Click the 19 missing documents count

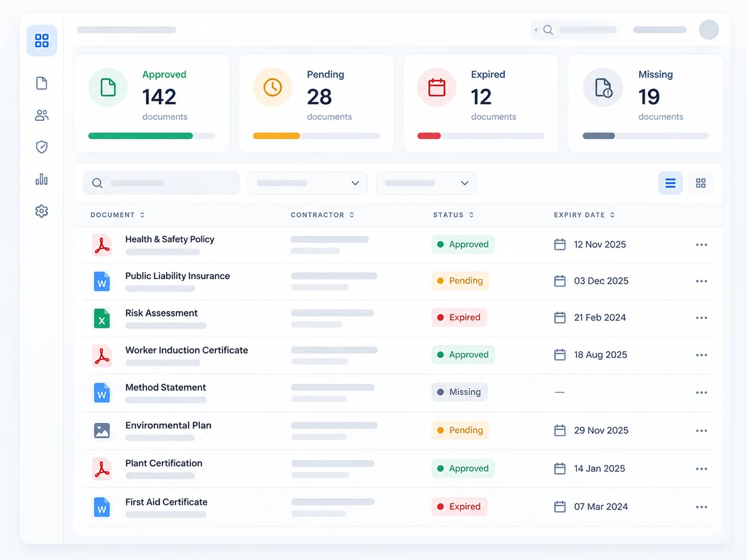click(649, 97)
